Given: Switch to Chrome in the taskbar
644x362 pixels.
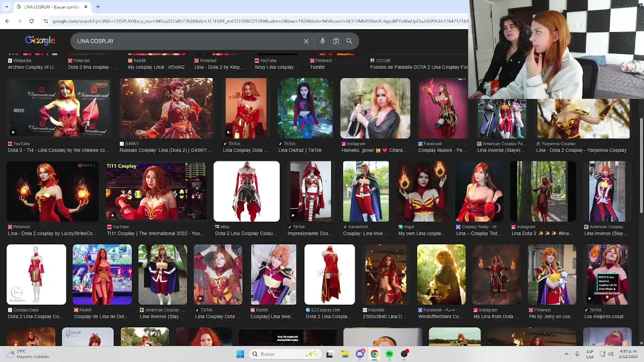Looking at the screenshot, I should [x=374, y=354].
